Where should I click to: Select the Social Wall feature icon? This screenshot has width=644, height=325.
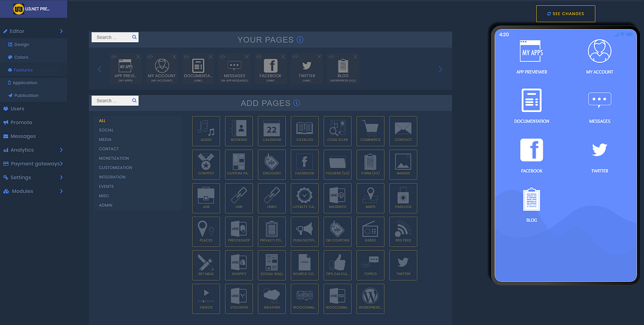271,265
